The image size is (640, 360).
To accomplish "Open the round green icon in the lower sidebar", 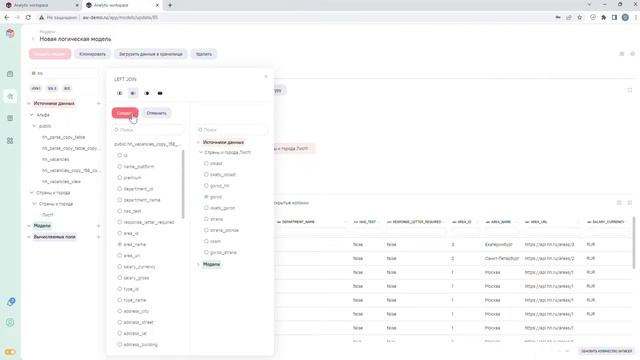I will 10,322.
